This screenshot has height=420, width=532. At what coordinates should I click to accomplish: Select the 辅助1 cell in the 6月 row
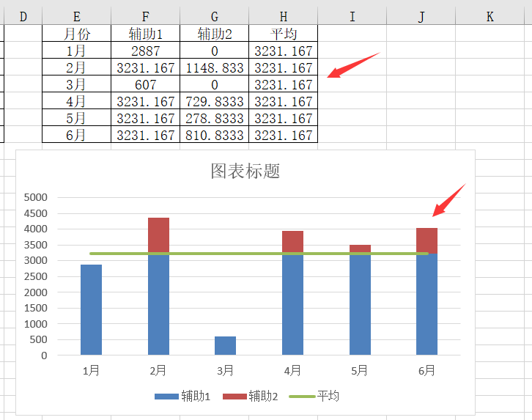(x=146, y=134)
